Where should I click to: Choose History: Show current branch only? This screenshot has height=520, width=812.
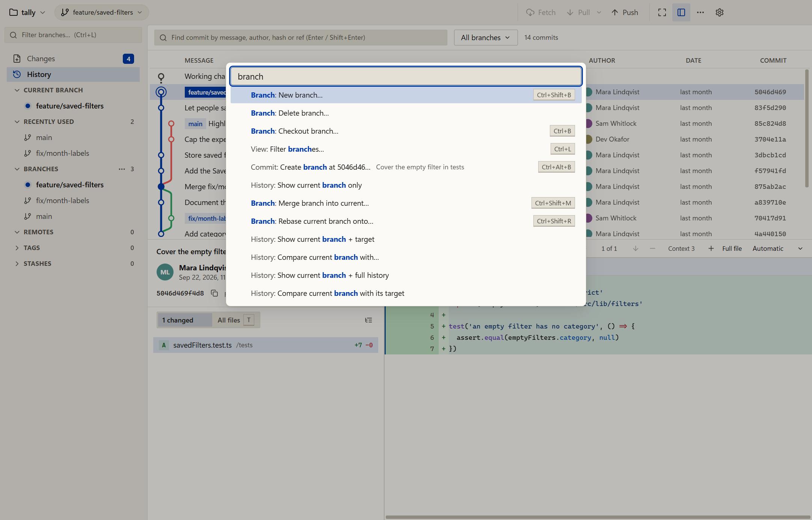pos(406,185)
